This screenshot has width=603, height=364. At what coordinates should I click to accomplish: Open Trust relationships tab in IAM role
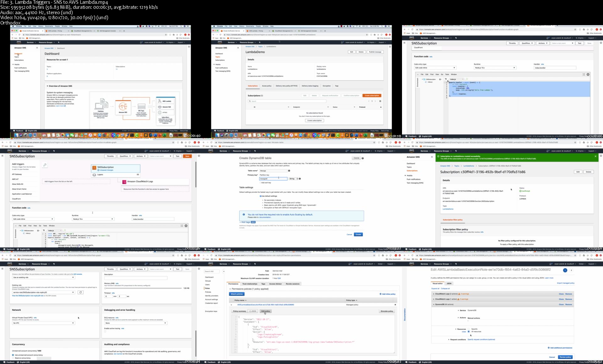coord(250,284)
